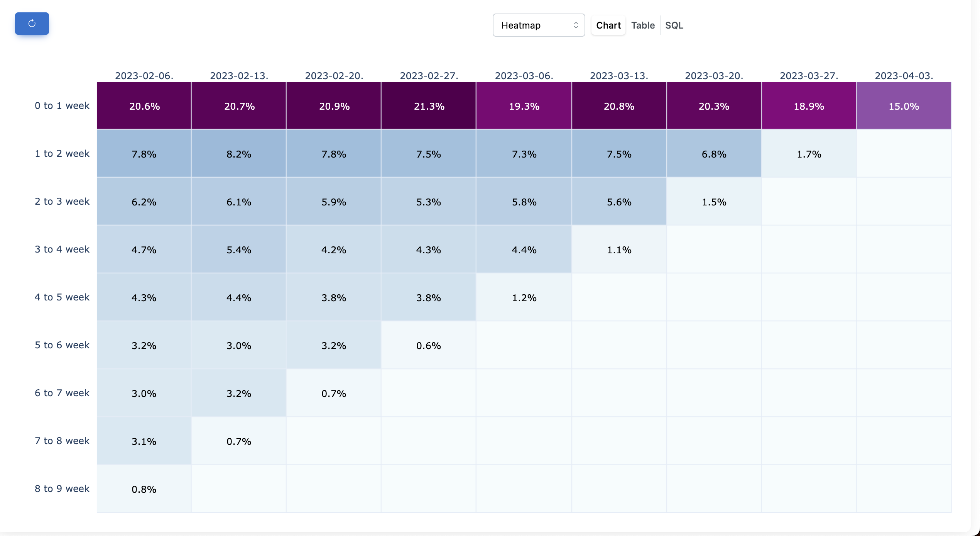Switch to the Chart tab
980x536 pixels.
(608, 25)
